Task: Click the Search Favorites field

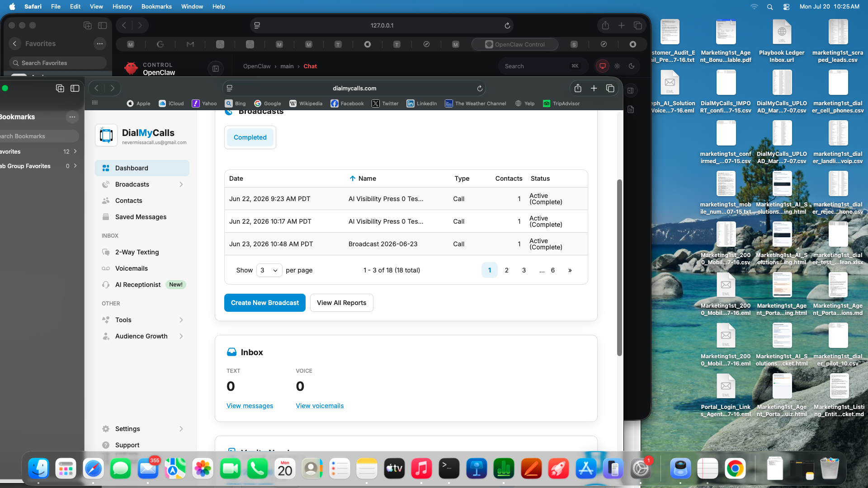Action: (58, 63)
